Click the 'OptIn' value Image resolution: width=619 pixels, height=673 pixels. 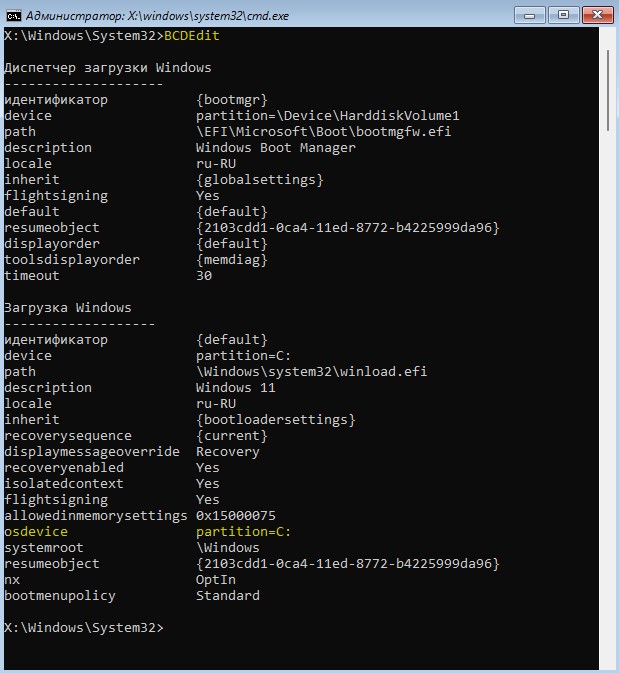[x=216, y=580]
